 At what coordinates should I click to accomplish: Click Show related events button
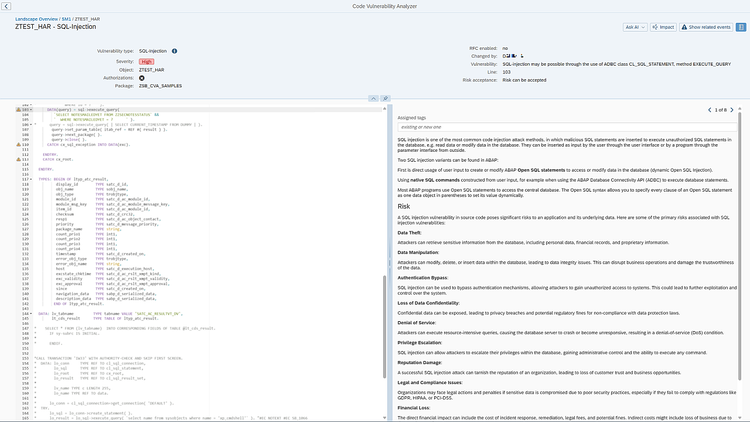point(706,27)
